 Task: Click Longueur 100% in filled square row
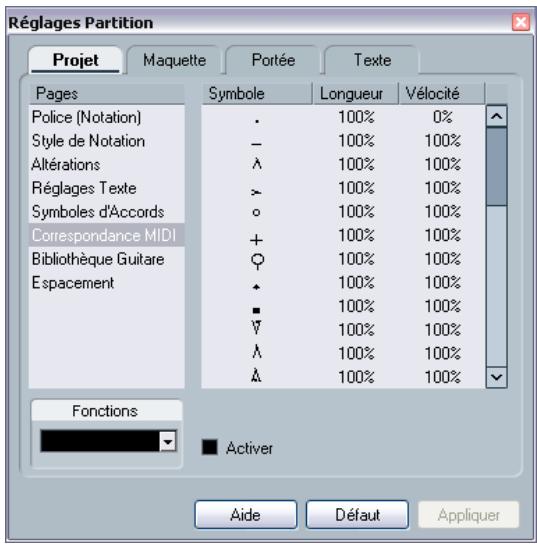click(x=356, y=306)
